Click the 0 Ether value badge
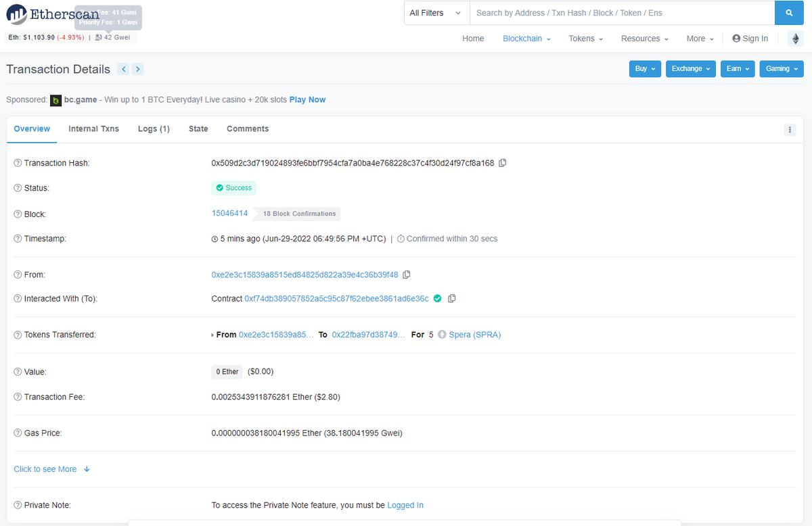The height and width of the screenshot is (526, 812). (227, 372)
